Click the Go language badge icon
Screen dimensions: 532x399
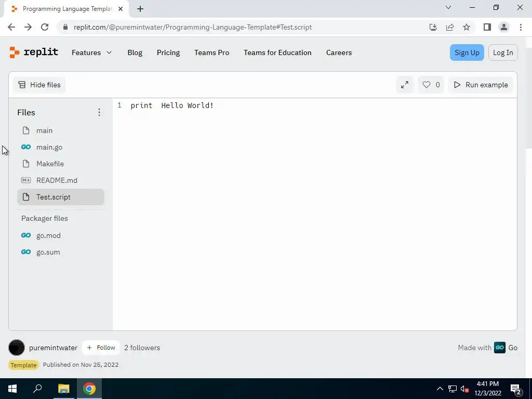[499, 348]
